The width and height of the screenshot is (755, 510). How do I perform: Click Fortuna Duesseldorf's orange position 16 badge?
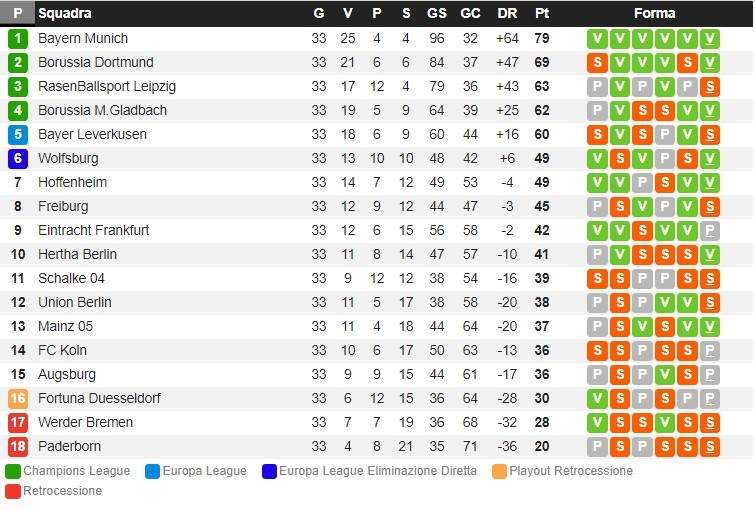pos(17,399)
